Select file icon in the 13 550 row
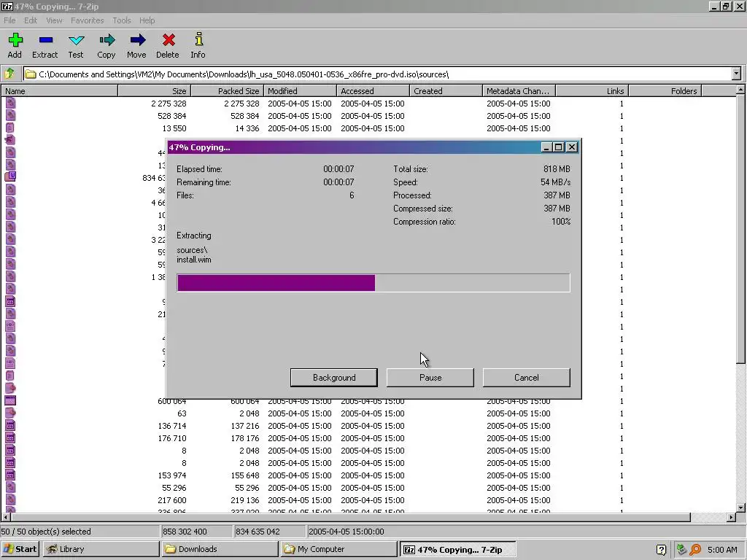The width and height of the screenshot is (747, 560). pos(10,128)
